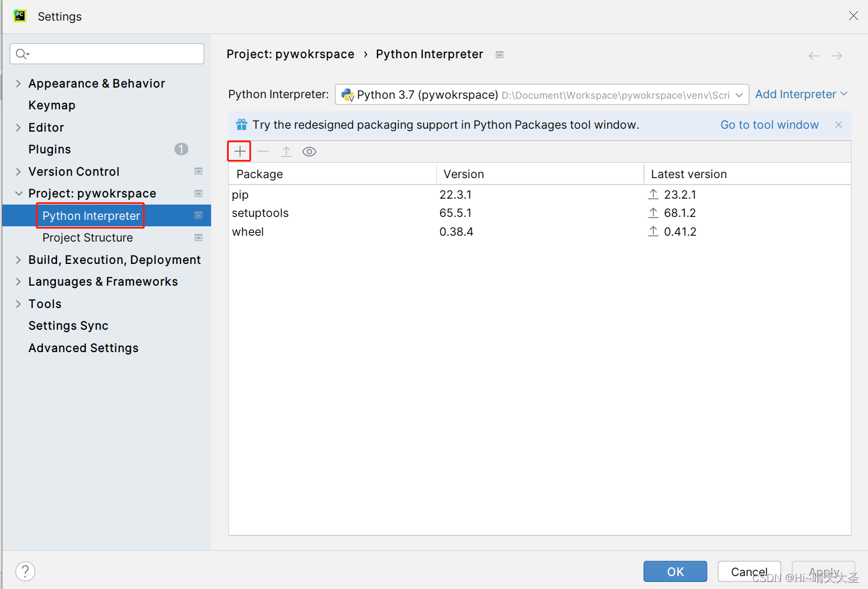Image resolution: width=868 pixels, height=589 pixels.
Task: Toggle the show early releases eye icon
Action: (309, 152)
